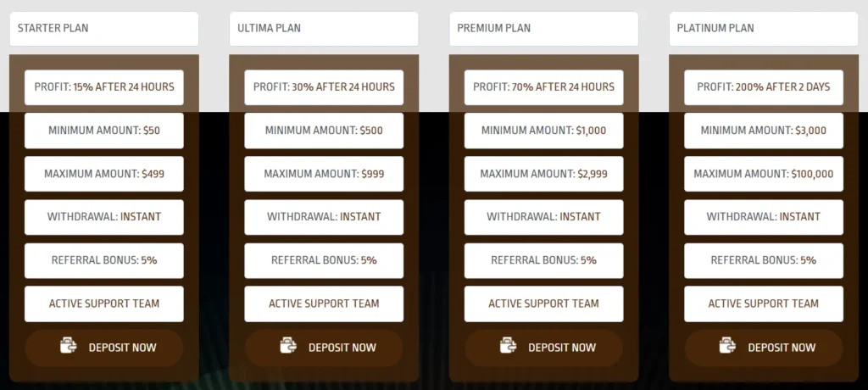The width and height of the screenshot is (868, 390).
Task: Click Maximum Amount $2,999 row
Action: (543, 174)
